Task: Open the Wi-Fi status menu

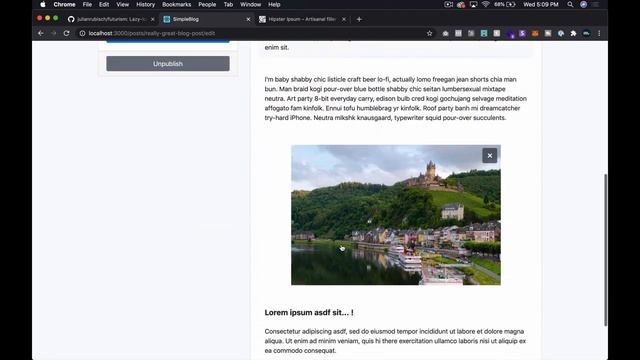Action: (x=486, y=4)
